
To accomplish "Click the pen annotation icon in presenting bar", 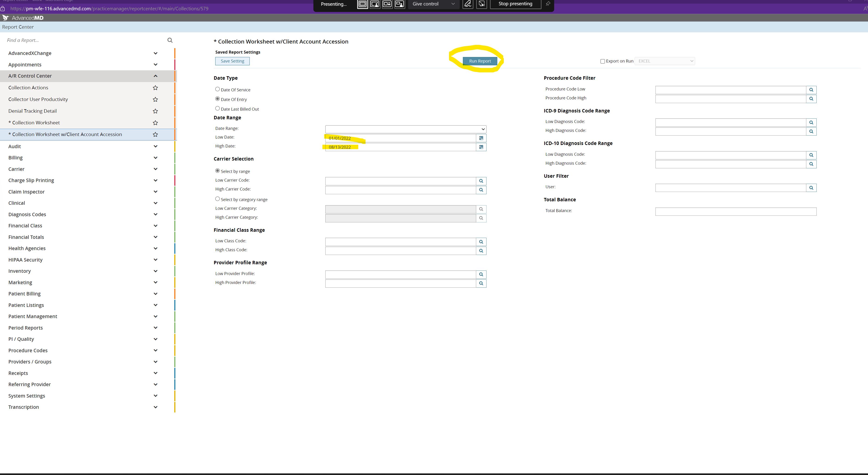I will coord(468,4).
